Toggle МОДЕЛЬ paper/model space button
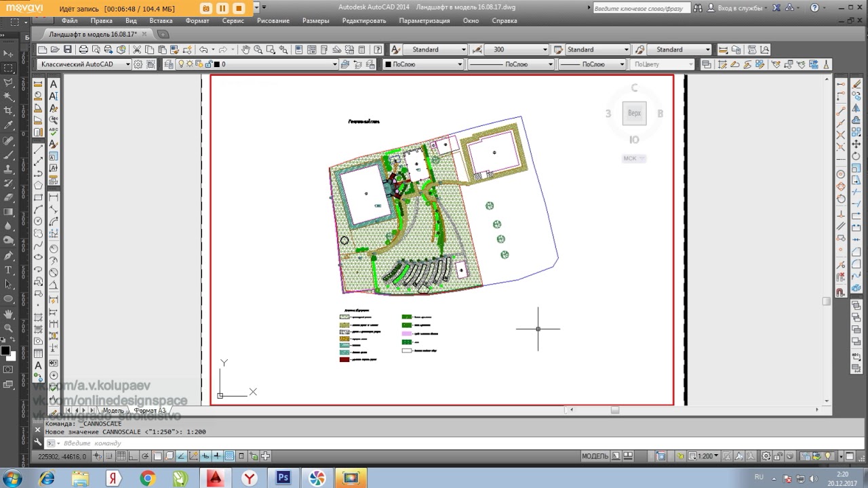Image resolution: width=868 pixels, height=488 pixels. 595,456
